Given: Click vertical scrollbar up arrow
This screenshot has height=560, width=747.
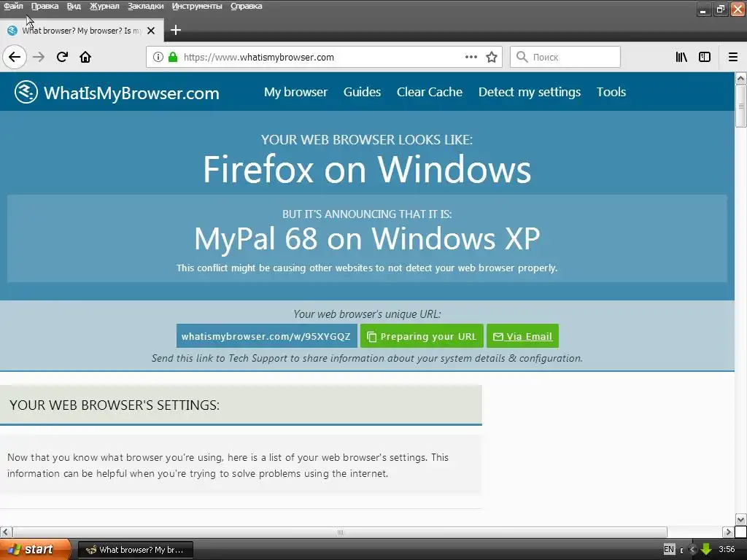Looking at the screenshot, I should click(741, 78).
